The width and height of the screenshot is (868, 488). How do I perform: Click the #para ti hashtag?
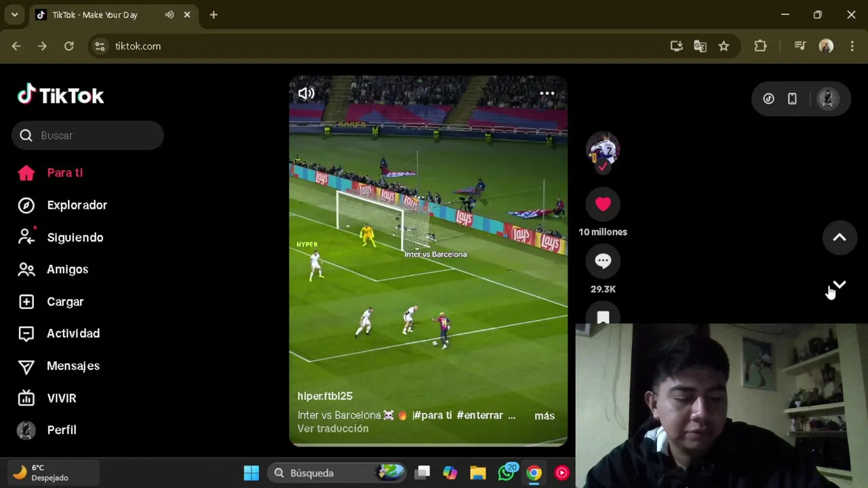pos(433,415)
